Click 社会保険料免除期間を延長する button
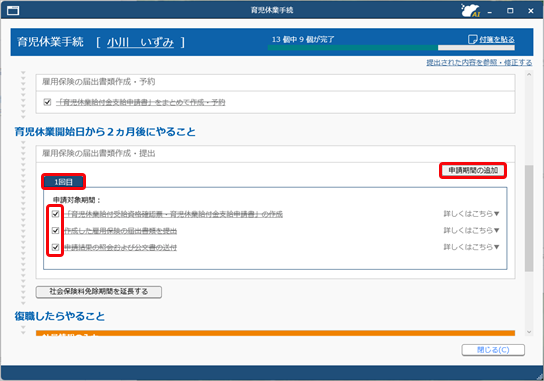Screen dimensions: 544x381 [99, 291]
